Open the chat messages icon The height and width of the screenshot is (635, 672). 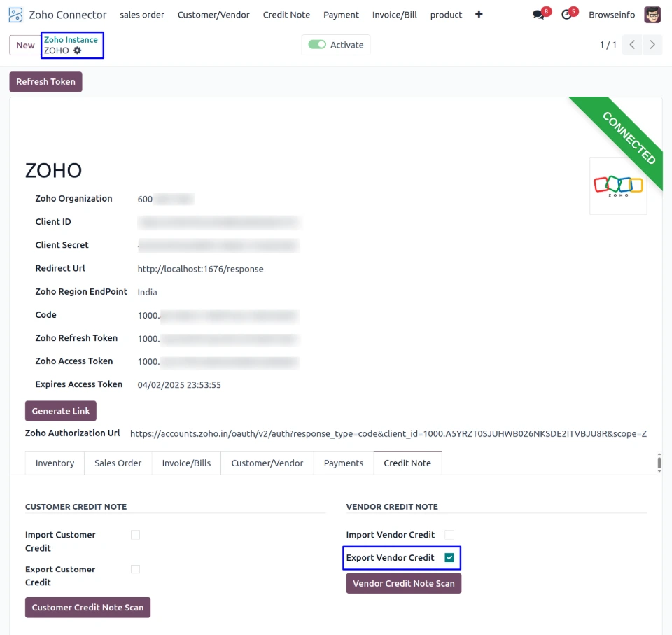[538, 15]
